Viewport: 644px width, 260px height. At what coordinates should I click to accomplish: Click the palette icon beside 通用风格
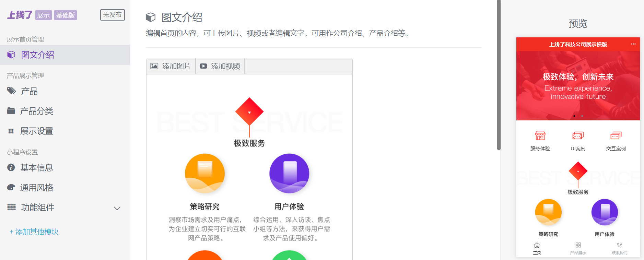11,188
